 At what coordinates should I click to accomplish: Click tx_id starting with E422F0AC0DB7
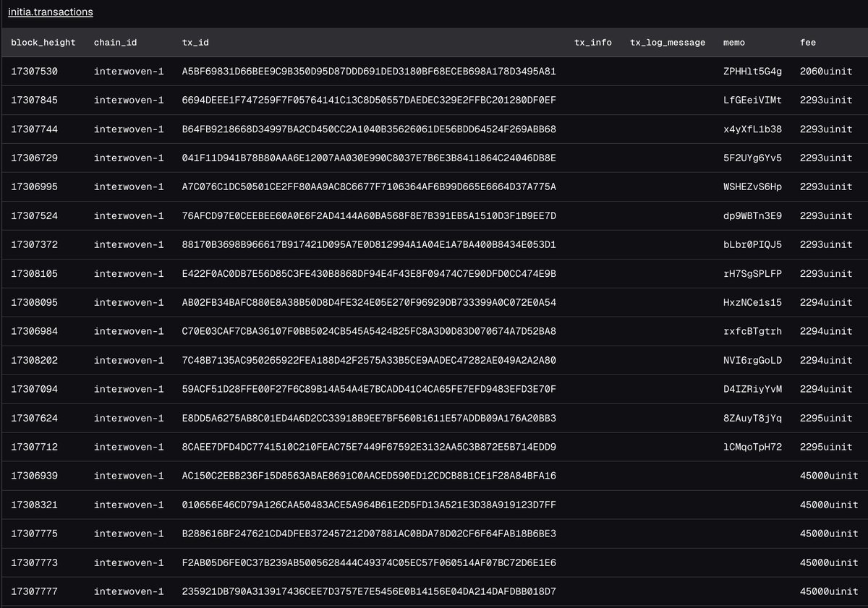pos(369,274)
